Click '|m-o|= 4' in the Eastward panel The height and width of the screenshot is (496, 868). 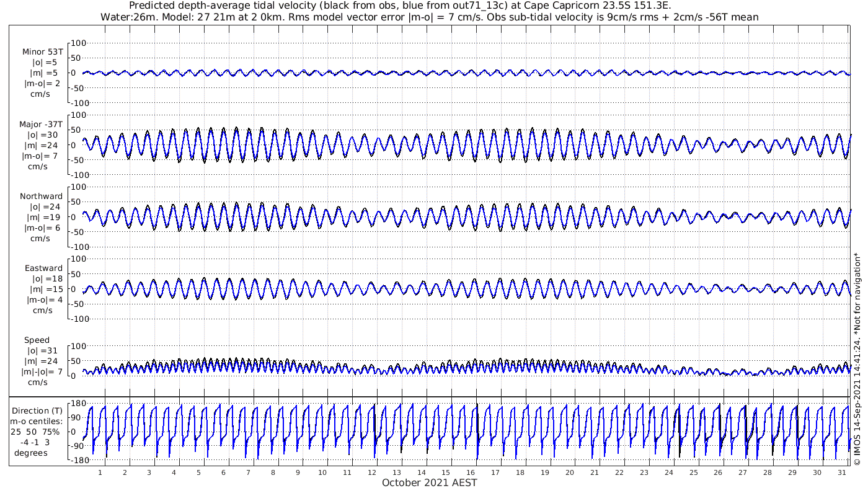[45, 299]
